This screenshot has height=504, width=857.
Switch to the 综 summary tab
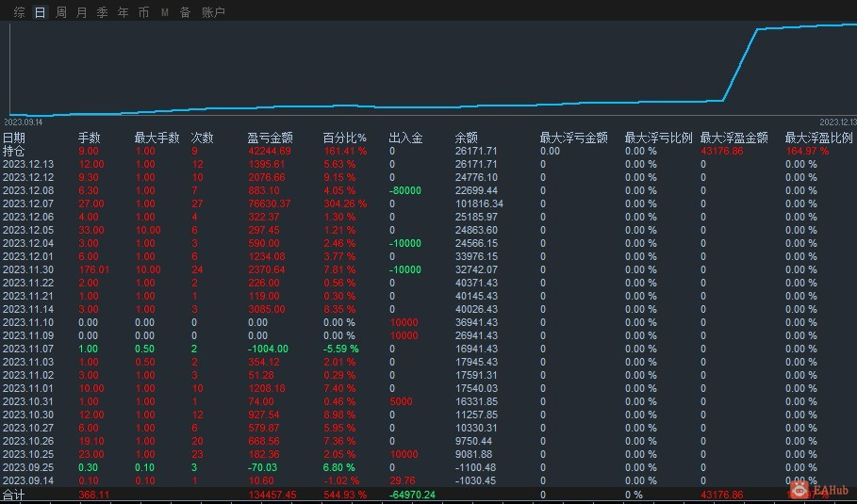pos(20,12)
